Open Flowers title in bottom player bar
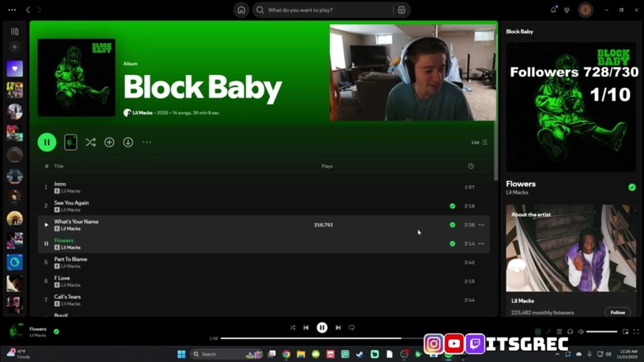Viewport: 644px width, 362px height. (38, 329)
